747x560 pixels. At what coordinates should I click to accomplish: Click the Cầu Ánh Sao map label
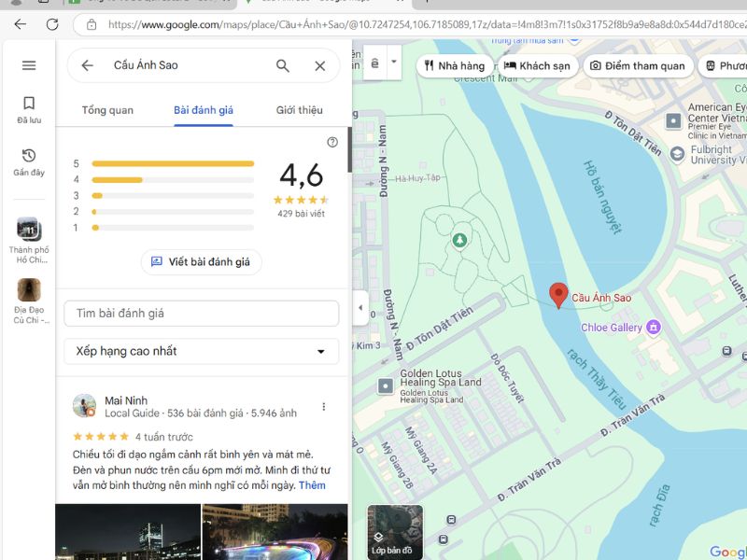(601, 298)
